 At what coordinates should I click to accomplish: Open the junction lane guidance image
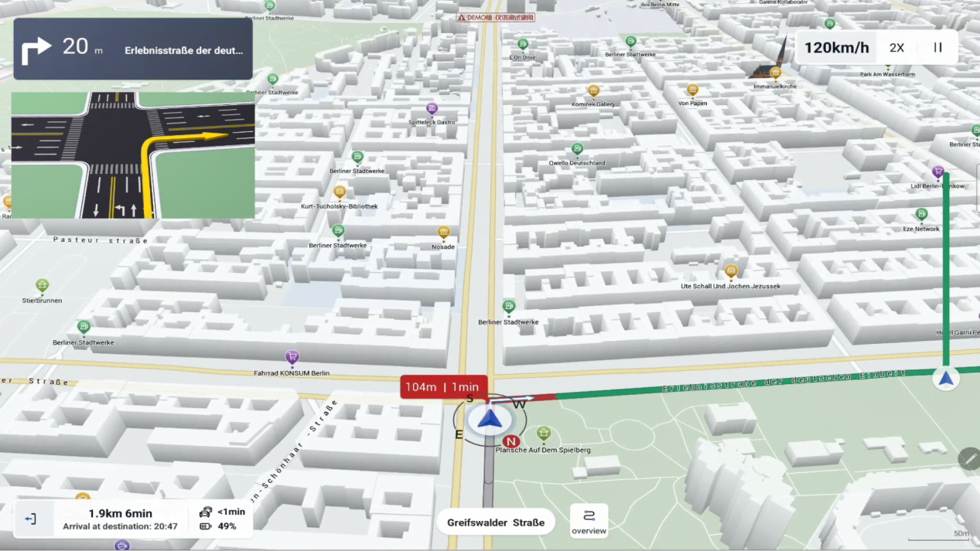(x=133, y=155)
